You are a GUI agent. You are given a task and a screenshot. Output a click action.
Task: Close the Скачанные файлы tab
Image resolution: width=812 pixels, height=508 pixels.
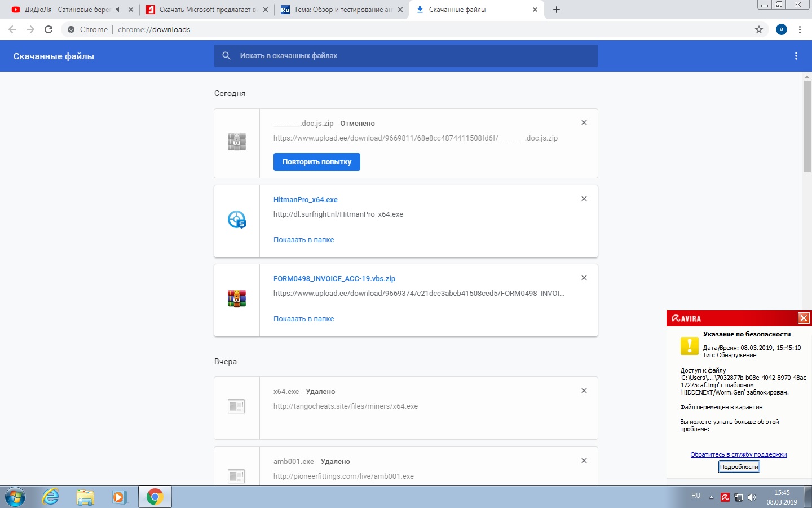535,10
